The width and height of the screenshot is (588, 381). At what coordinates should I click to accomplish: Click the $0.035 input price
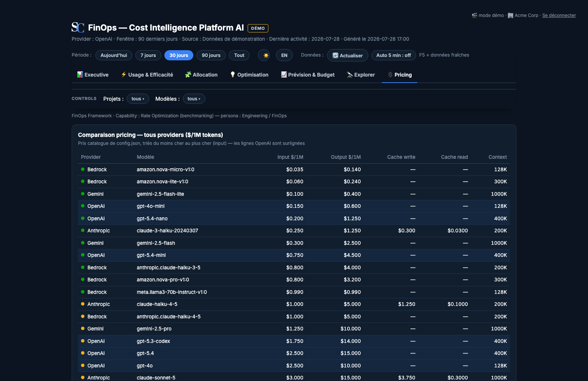pyautogui.click(x=295, y=169)
